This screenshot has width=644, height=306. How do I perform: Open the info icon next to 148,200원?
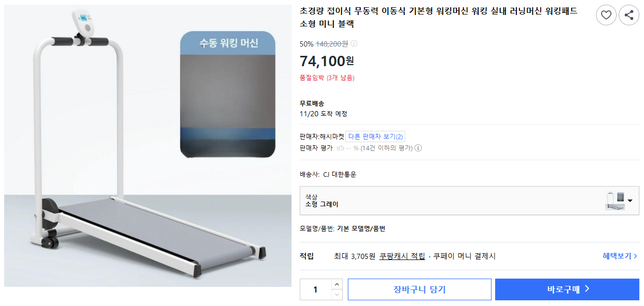[x=354, y=44]
